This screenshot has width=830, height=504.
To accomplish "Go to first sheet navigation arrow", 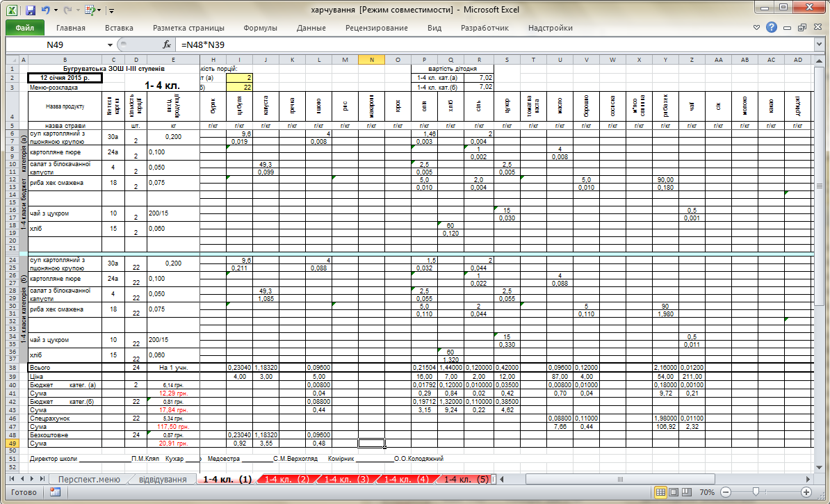I will pos(13,478).
